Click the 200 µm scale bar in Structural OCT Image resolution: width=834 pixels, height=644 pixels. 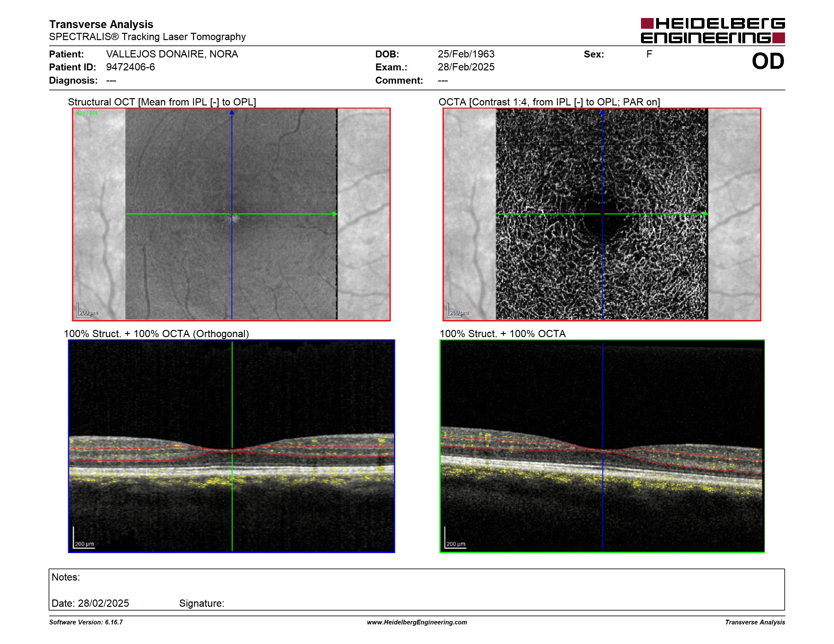click(x=88, y=310)
